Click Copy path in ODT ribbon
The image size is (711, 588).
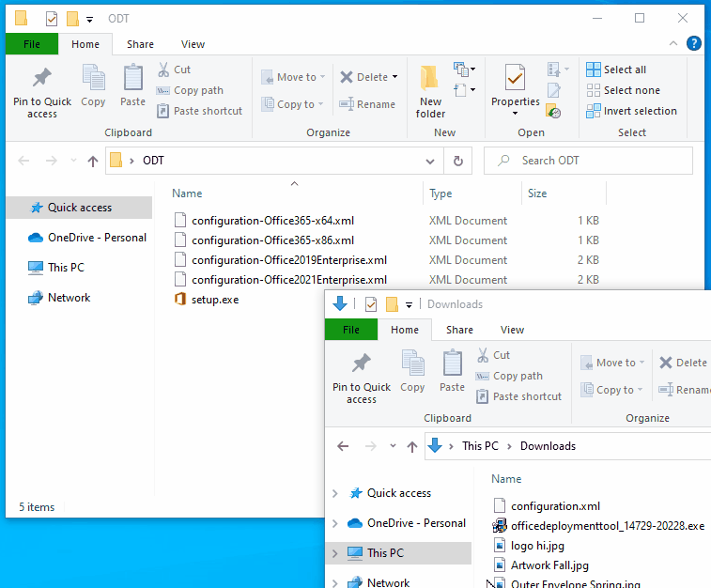coord(190,90)
